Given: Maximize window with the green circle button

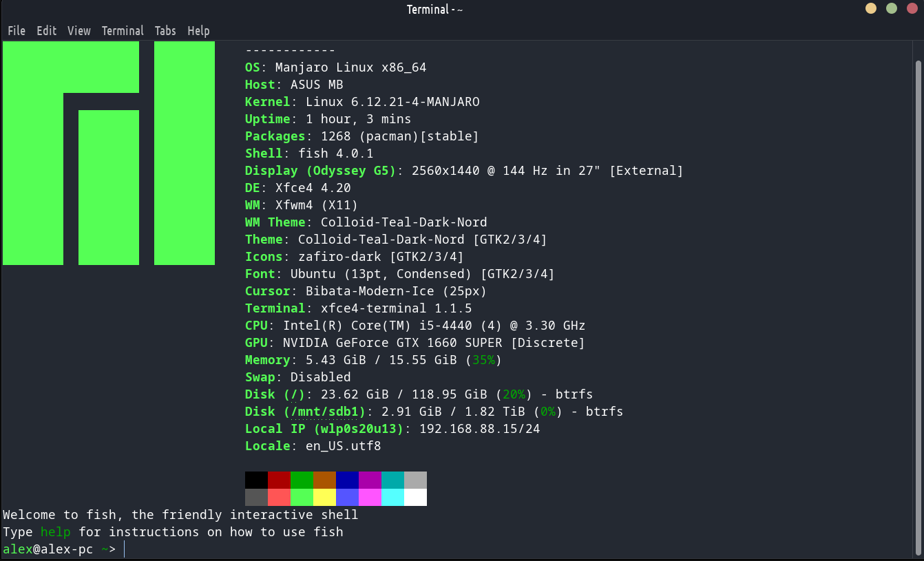Looking at the screenshot, I should pos(892,9).
